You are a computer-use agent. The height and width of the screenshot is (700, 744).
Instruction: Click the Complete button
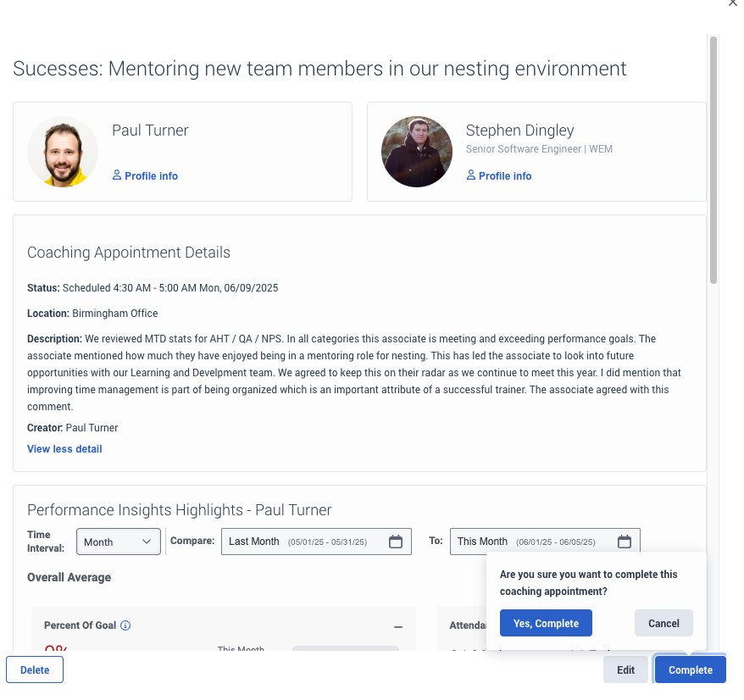pyautogui.click(x=691, y=669)
